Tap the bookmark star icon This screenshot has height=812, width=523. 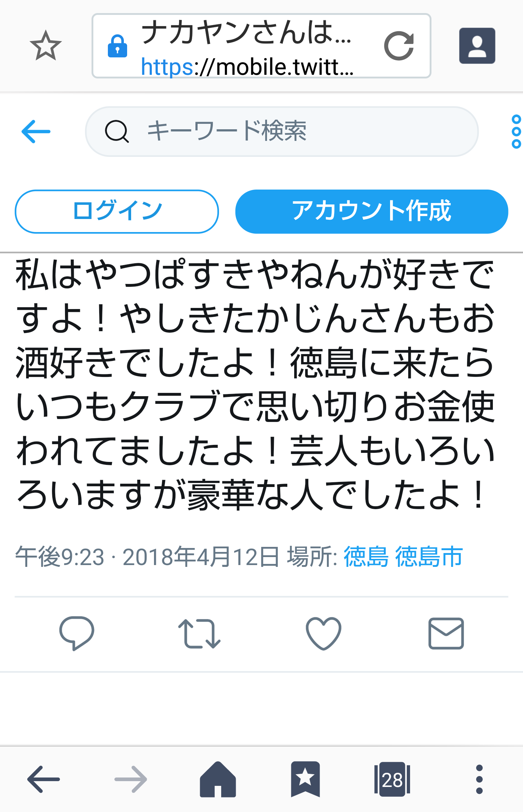coord(46,45)
